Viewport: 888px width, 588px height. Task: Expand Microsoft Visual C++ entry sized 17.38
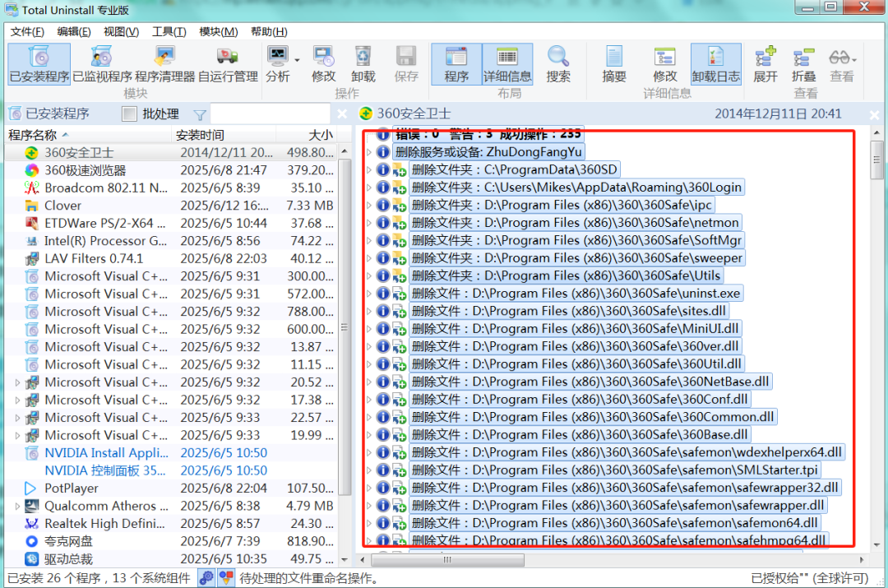[x=17, y=400]
